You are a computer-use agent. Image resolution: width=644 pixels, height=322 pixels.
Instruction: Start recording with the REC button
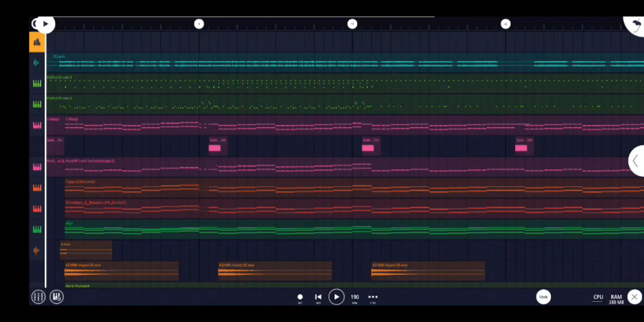(x=300, y=299)
